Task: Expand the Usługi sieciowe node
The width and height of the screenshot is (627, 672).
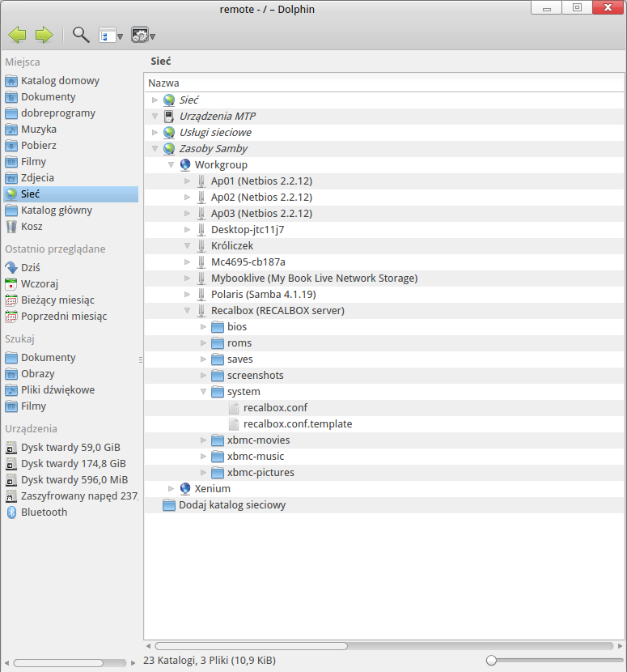Action: coord(155,133)
